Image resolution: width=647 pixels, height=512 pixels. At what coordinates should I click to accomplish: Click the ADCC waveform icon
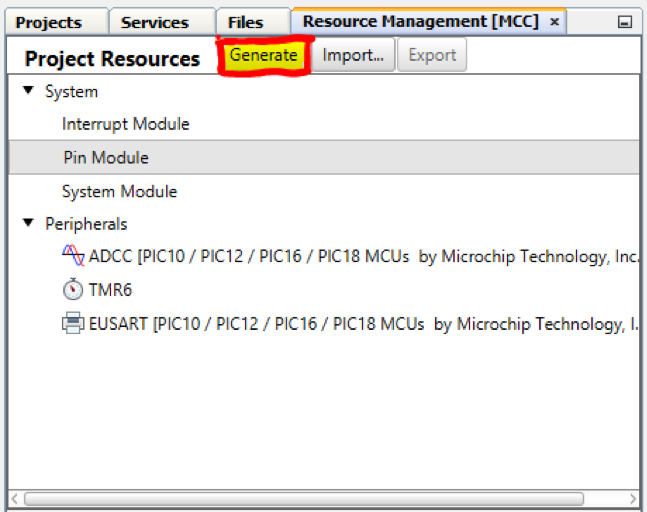coord(73,256)
